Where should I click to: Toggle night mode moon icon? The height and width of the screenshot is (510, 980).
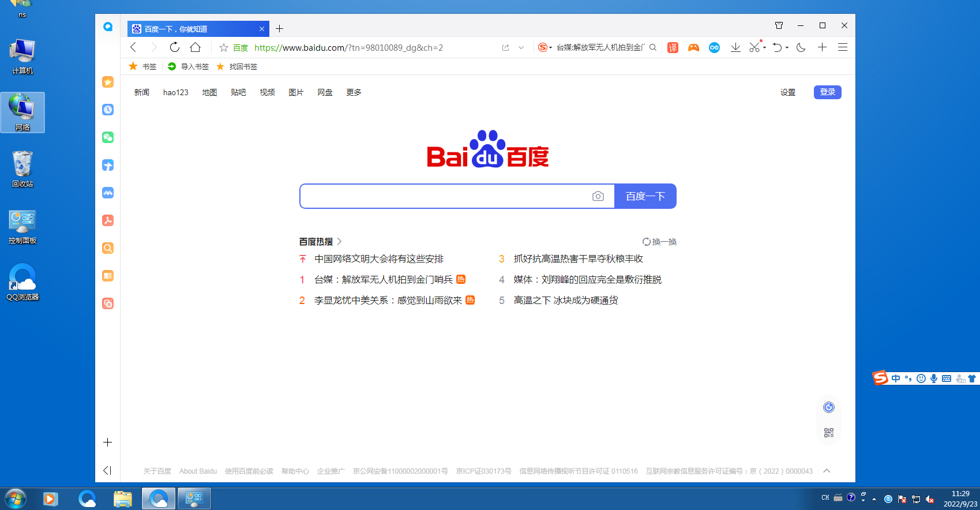click(x=801, y=47)
